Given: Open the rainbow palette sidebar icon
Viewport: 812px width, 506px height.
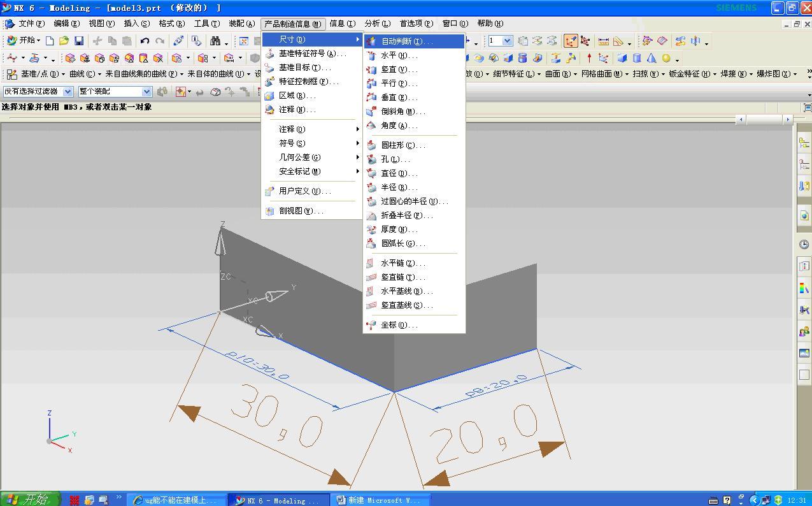Looking at the screenshot, I should click(x=804, y=288).
